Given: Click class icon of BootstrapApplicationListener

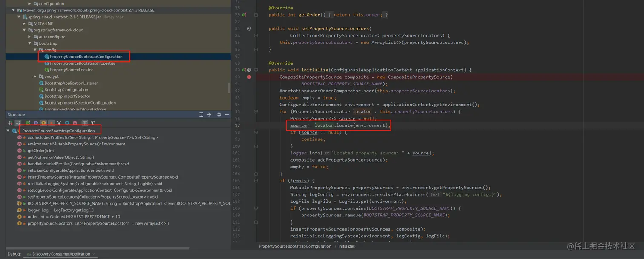Looking at the screenshot, I should [x=41, y=83].
